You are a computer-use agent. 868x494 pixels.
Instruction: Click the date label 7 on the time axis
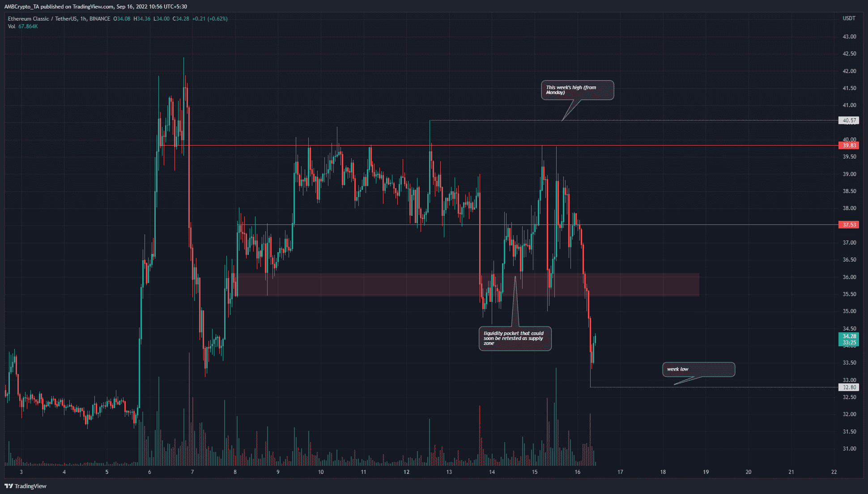pyautogui.click(x=192, y=472)
